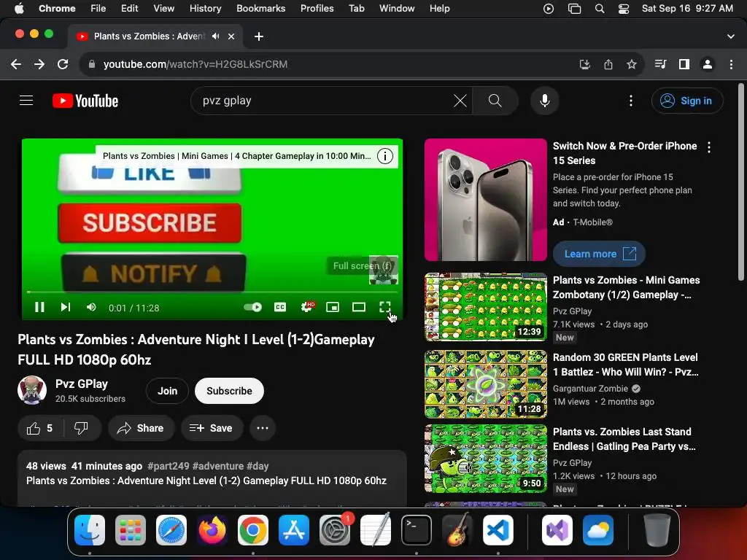
Task: Subscribe to Pvz GPlay
Action: [x=229, y=391]
